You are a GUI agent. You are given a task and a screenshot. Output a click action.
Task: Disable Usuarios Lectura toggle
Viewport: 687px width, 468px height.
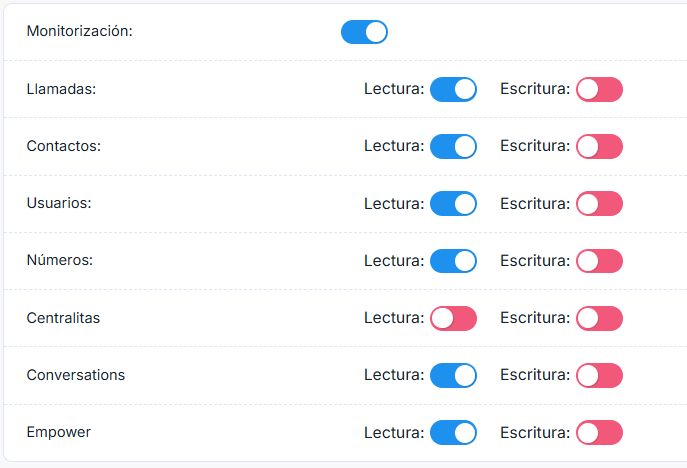point(453,204)
